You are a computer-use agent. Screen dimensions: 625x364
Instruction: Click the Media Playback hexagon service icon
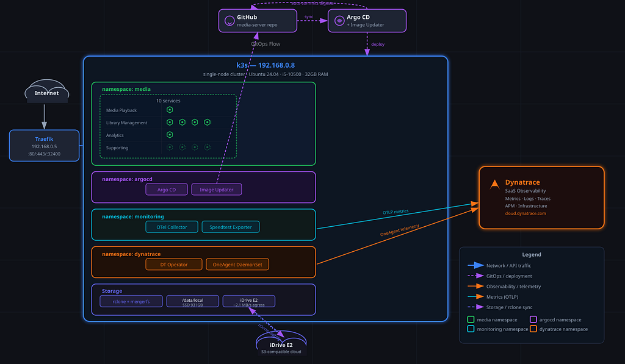(x=170, y=110)
